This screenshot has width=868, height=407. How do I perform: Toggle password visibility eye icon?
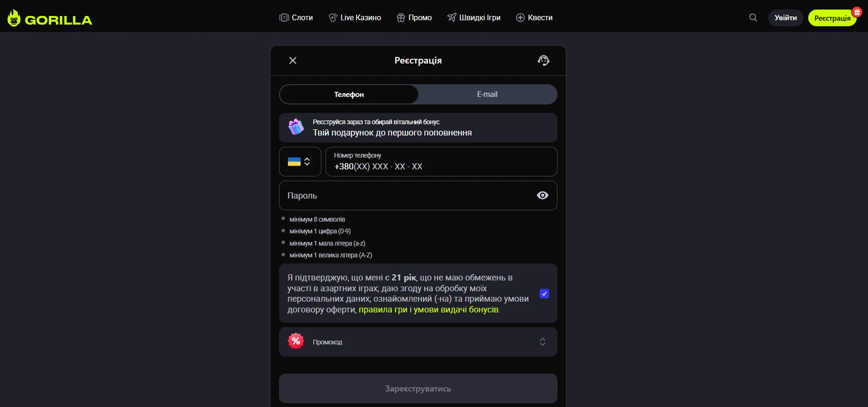(542, 195)
